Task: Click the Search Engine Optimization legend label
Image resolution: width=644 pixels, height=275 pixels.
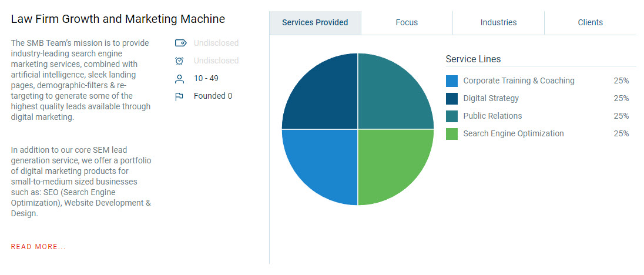Action: (x=514, y=134)
